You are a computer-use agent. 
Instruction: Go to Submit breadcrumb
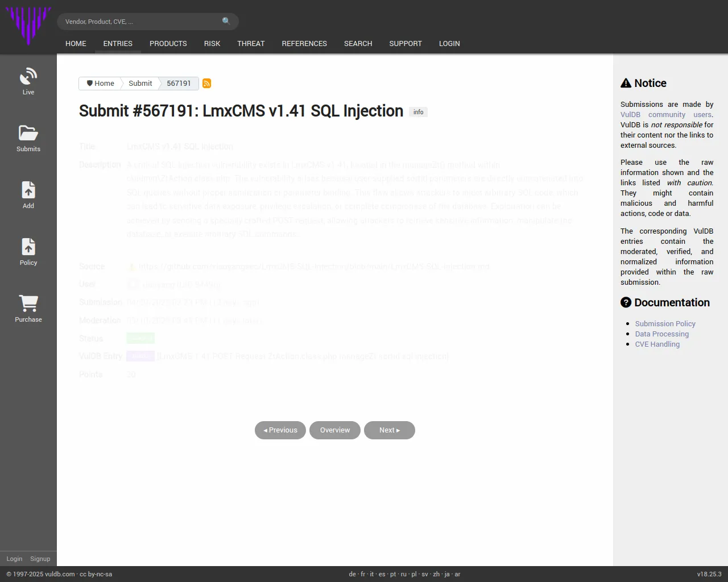tap(140, 84)
